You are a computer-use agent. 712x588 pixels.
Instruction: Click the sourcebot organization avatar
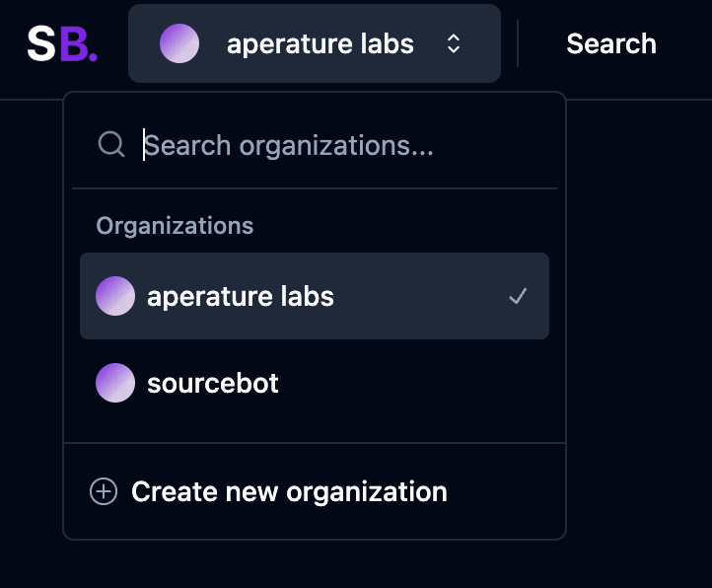(x=115, y=383)
